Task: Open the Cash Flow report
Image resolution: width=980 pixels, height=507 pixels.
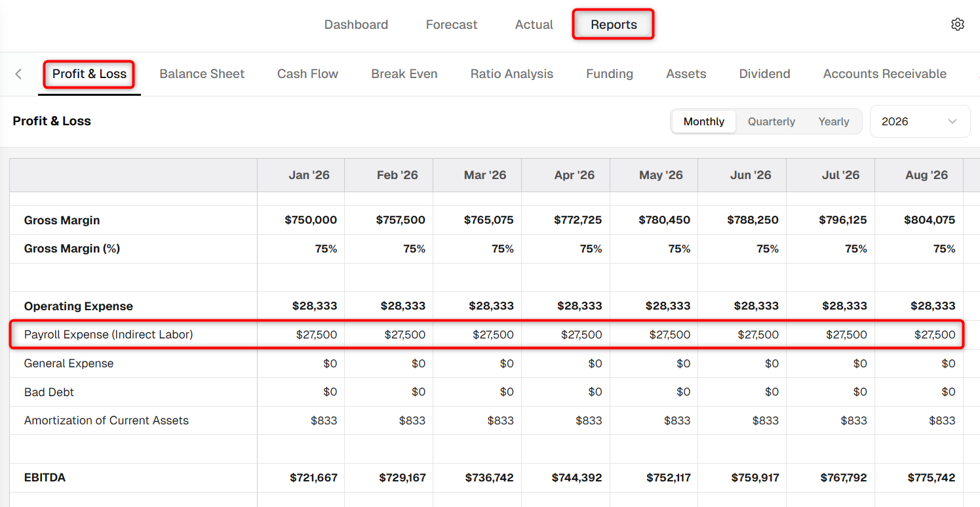Action: click(x=307, y=74)
